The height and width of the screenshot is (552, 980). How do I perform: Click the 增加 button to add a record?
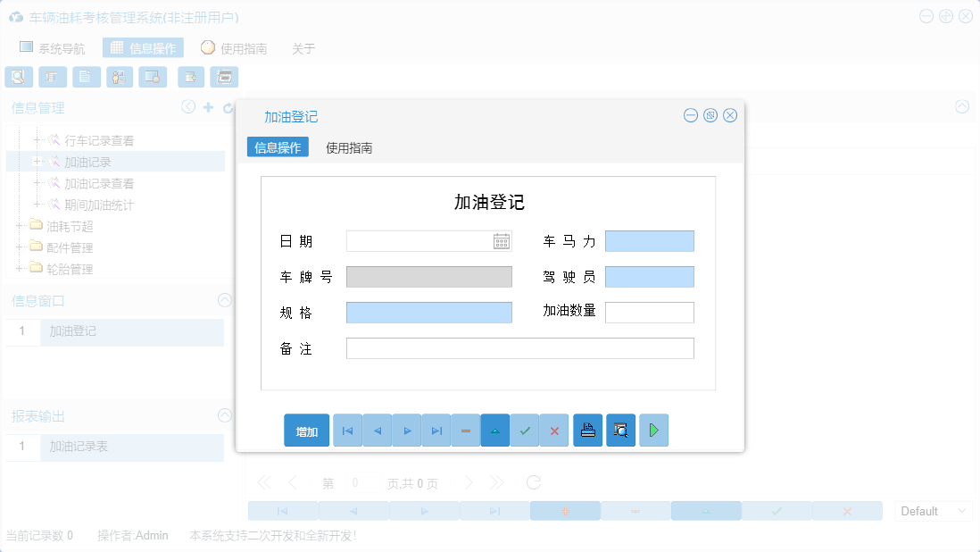click(x=306, y=430)
